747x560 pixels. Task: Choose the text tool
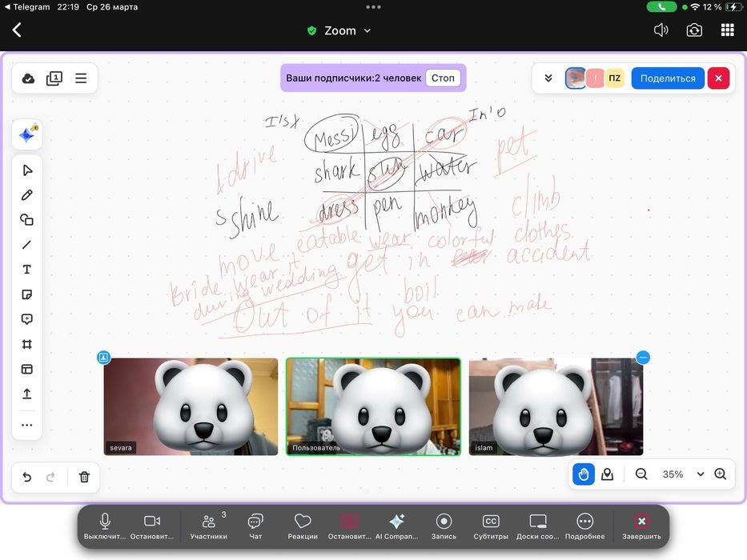27,270
